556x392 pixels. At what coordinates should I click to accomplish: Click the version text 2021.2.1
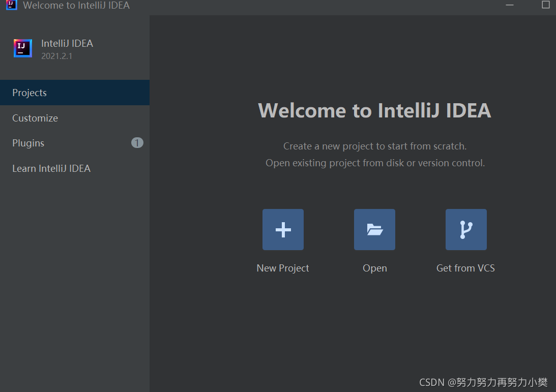[x=57, y=56]
